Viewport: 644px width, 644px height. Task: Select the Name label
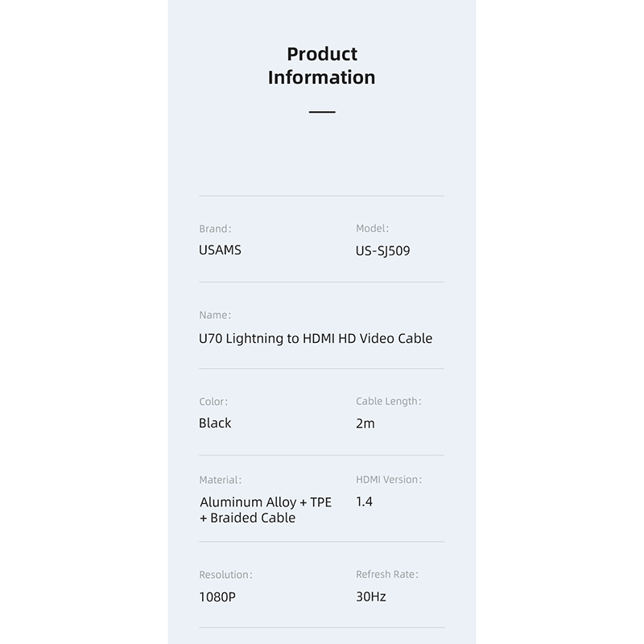pos(215,315)
